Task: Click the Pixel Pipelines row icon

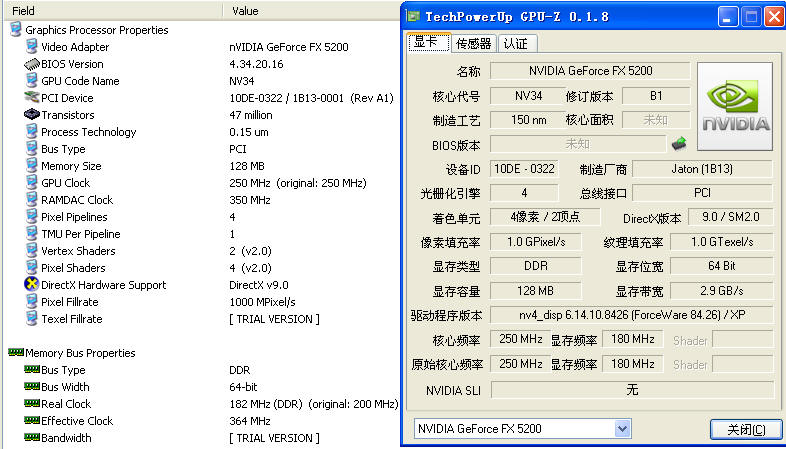Action: 32,217
